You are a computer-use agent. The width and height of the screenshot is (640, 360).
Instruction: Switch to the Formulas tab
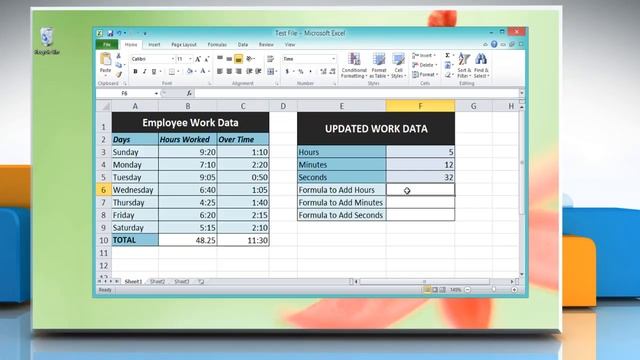click(217, 44)
